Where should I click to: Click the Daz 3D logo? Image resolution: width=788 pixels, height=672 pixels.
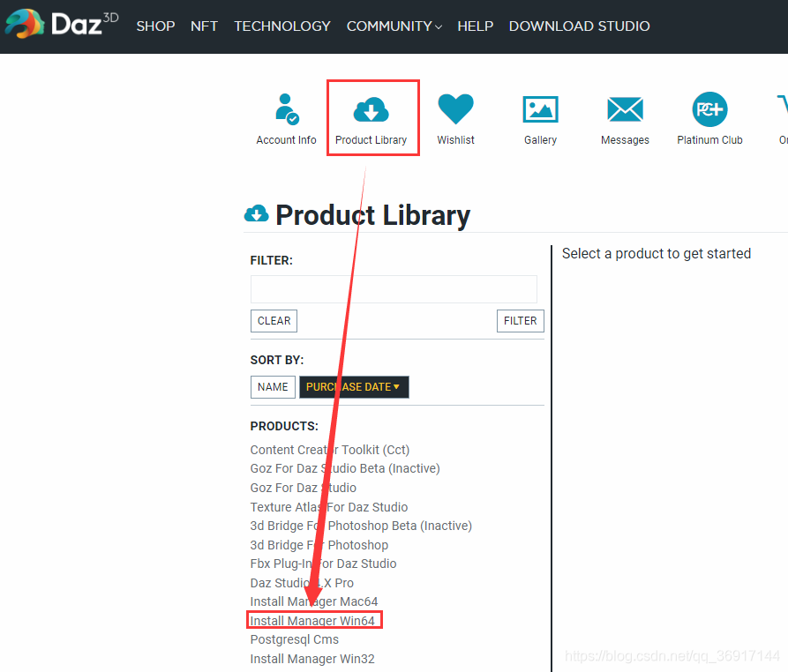point(62,24)
